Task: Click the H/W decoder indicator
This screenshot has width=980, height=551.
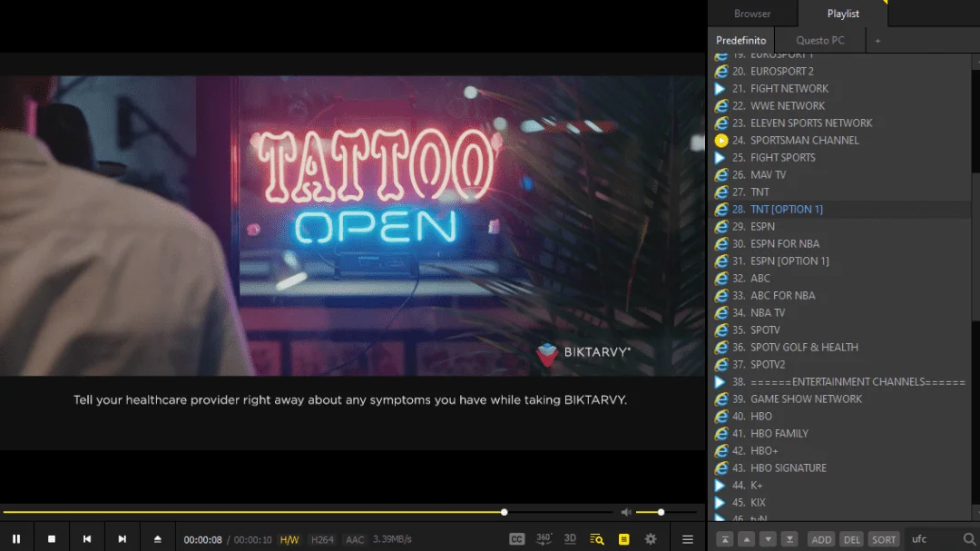Action: coord(289,539)
